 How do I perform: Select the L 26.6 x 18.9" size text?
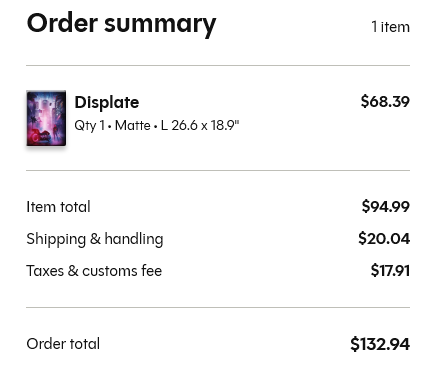(x=200, y=126)
